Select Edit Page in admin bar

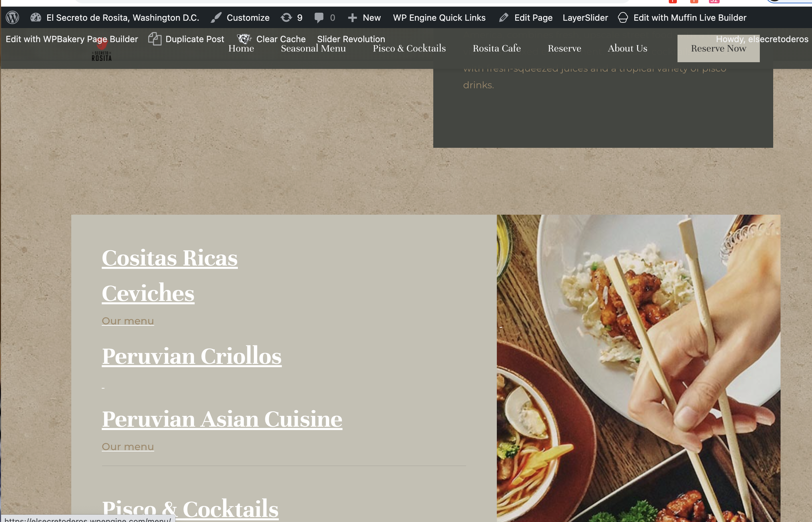pos(533,18)
